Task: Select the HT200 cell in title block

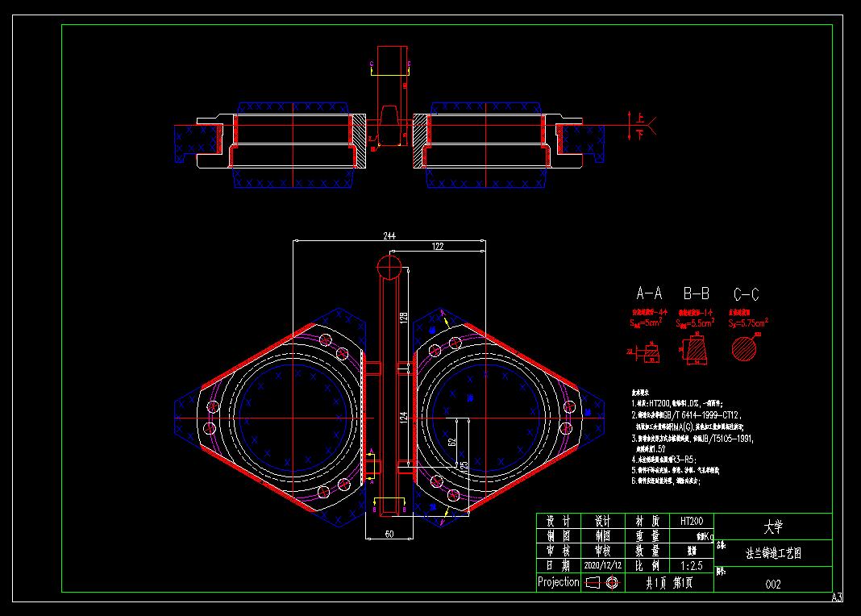Action: 692,521
